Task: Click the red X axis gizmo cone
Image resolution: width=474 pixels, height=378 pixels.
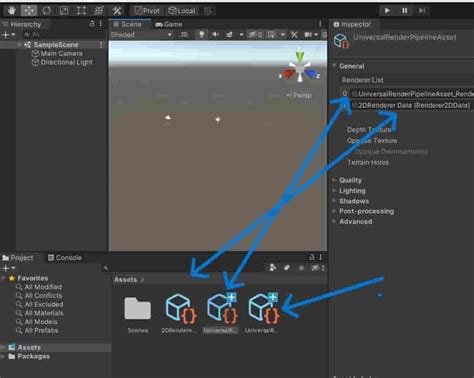Action: click(289, 74)
